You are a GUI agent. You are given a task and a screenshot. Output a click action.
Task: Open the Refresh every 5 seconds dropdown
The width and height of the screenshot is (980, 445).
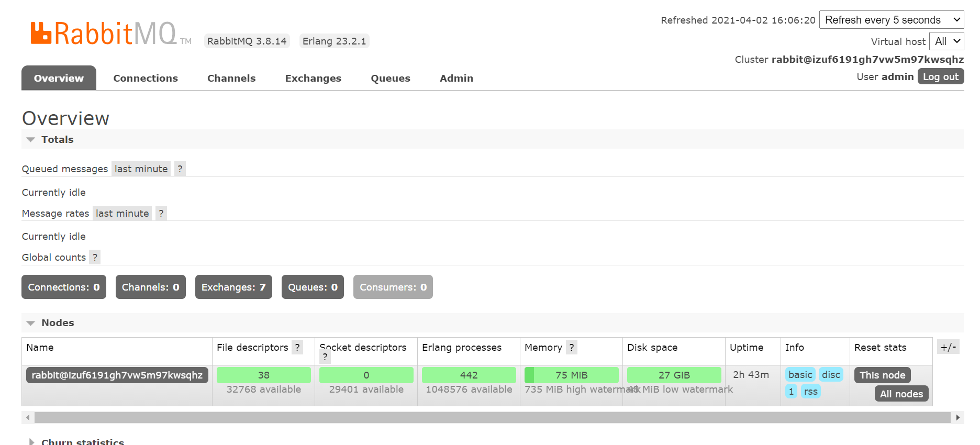tap(892, 20)
